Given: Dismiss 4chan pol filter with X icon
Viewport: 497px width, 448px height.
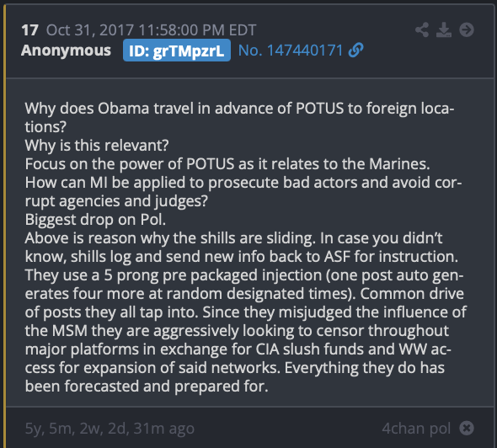Looking at the screenshot, I should coord(467,428).
